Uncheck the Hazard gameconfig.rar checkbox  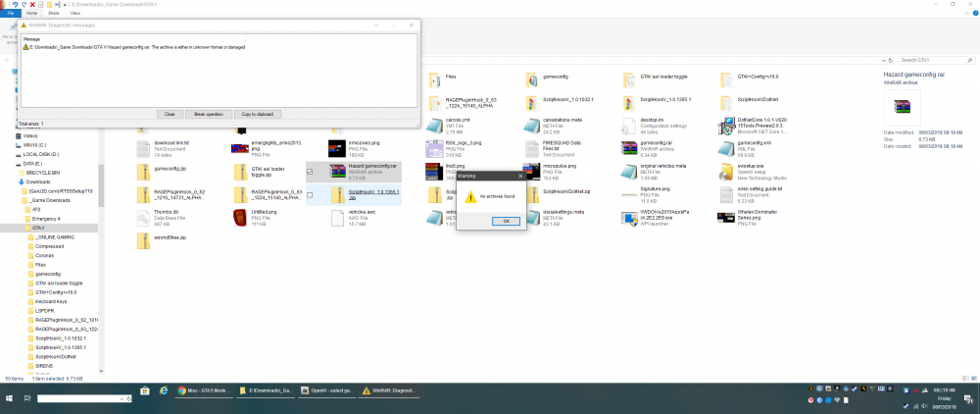(x=311, y=172)
